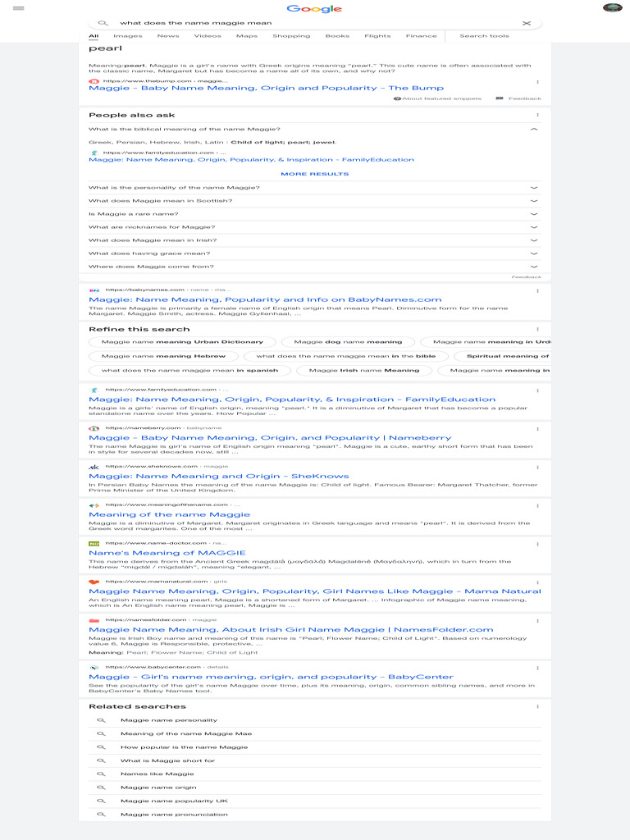Click the Feedback flag icon under snippet
This screenshot has height=840, width=630.
tap(500, 98)
